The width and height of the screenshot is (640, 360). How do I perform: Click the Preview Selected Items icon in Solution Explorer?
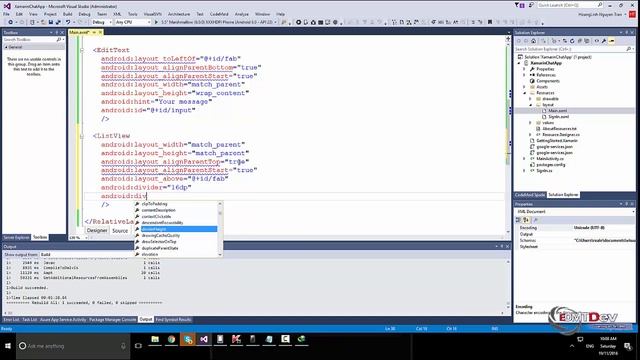[x=611, y=41]
